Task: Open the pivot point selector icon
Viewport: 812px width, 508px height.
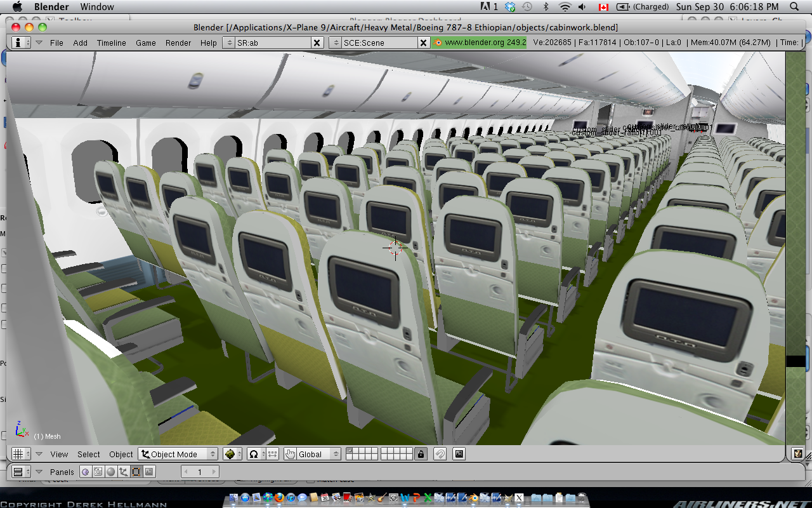Action: coord(255,454)
